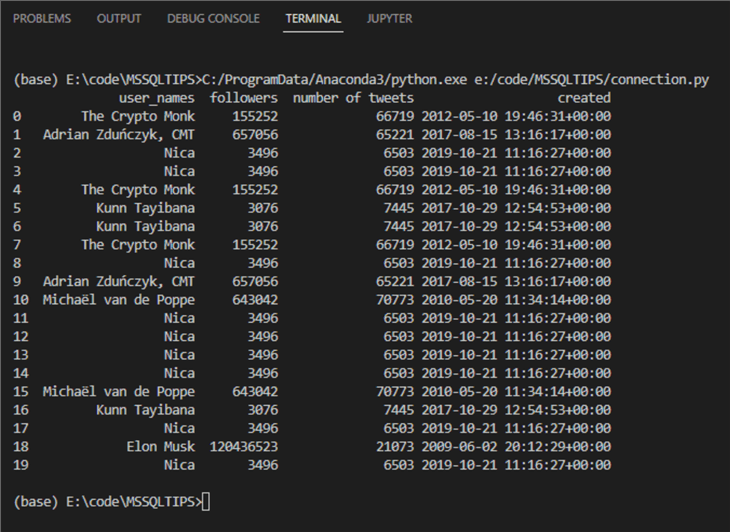The image size is (730, 532).
Task: Click the terminal cursor at the prompt
Action: (206, 502)
